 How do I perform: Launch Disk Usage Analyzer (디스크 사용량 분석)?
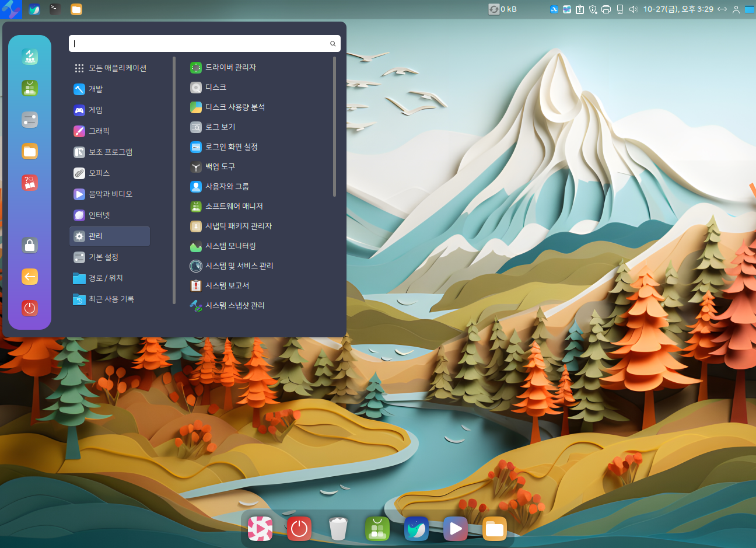click(x=235, y=107)
